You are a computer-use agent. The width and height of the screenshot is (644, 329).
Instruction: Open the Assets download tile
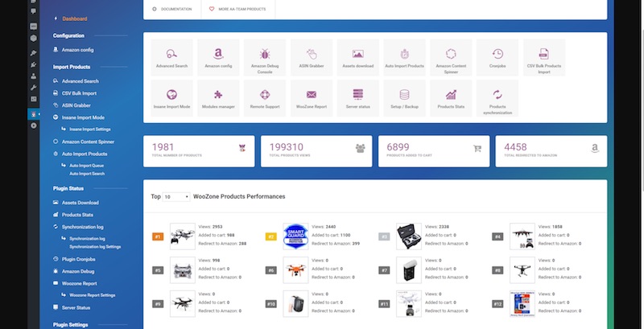pyautogui.click(x=357, y=57)
